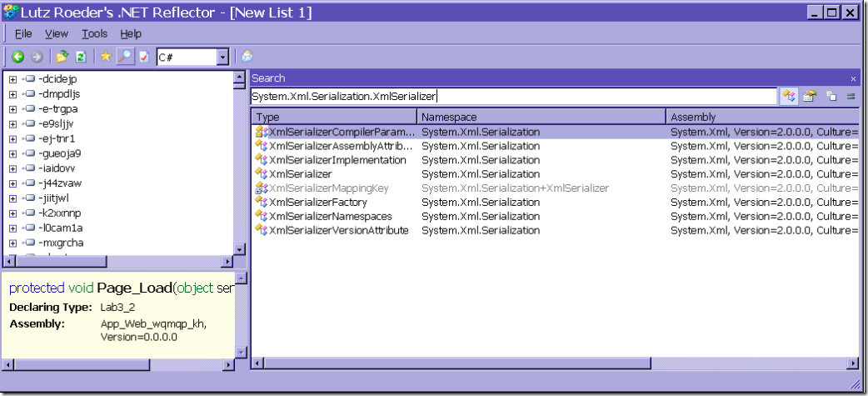Click the class icon beside XmlSerializerVersionAttribute
This screenshot has width=868, height=396.
click(x=262, y=230)
